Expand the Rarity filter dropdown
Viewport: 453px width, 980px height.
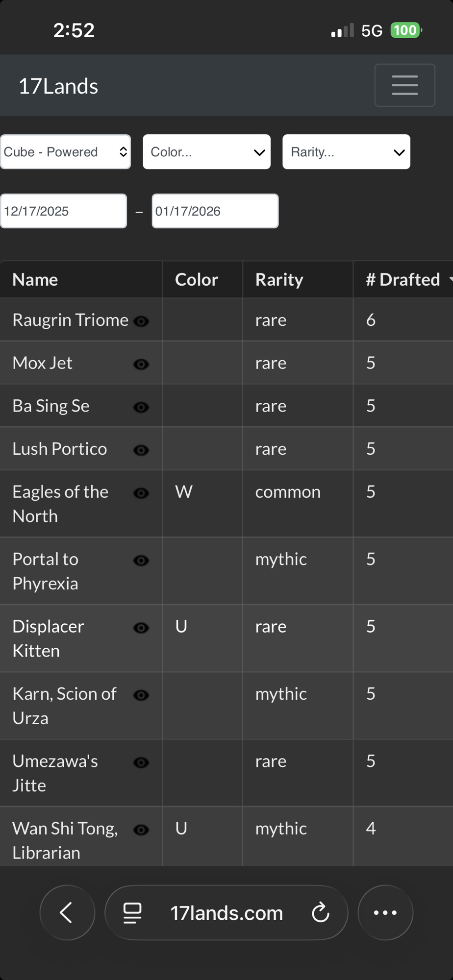[346, 152]
